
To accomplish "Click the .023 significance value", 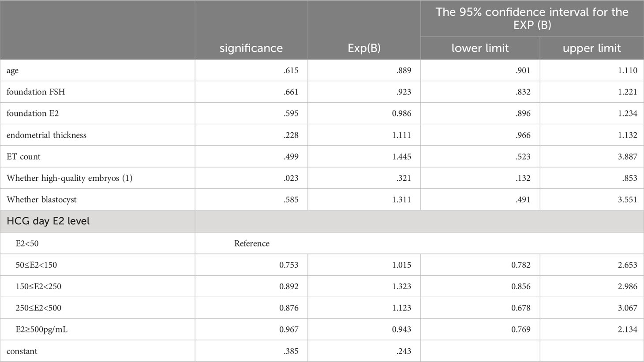I will click(x=291, y=178).
